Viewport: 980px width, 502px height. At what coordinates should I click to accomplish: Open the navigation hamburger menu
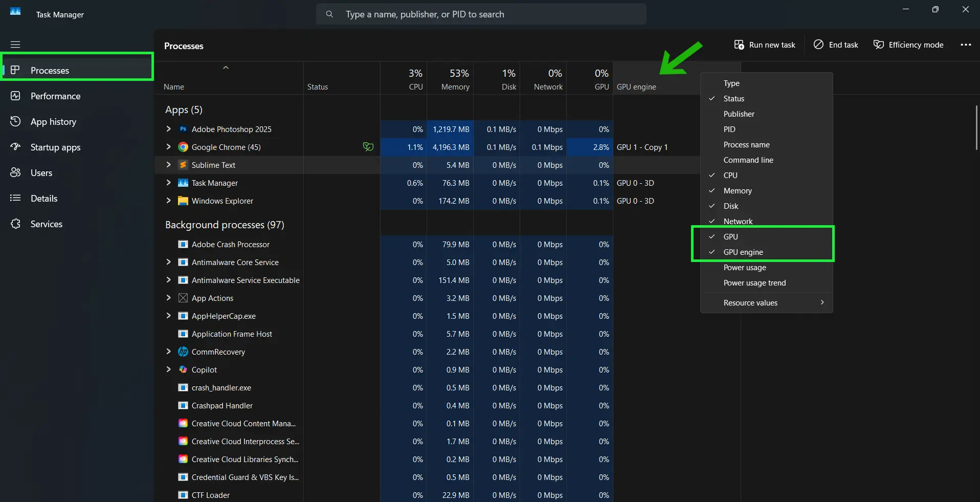click(x=15, y=45)
